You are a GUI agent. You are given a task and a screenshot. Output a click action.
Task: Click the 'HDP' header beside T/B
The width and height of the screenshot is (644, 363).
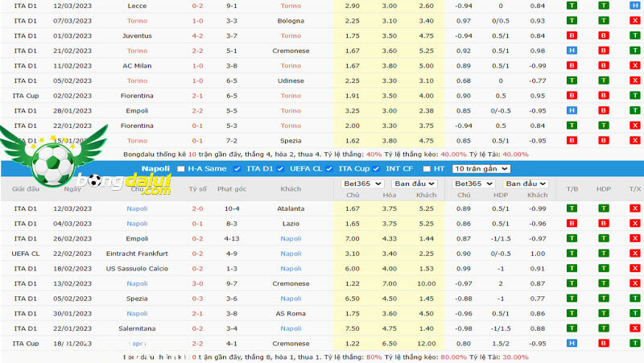point(603,189)
